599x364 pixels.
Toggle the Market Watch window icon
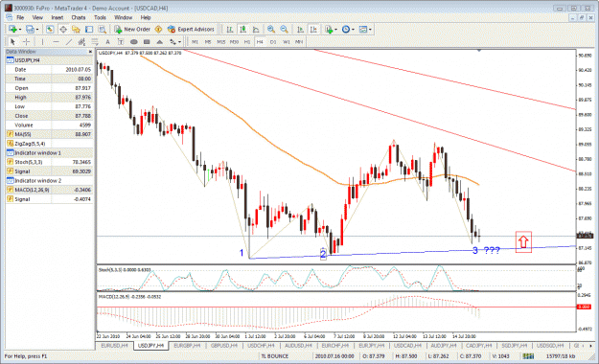(x=50, y=29)
